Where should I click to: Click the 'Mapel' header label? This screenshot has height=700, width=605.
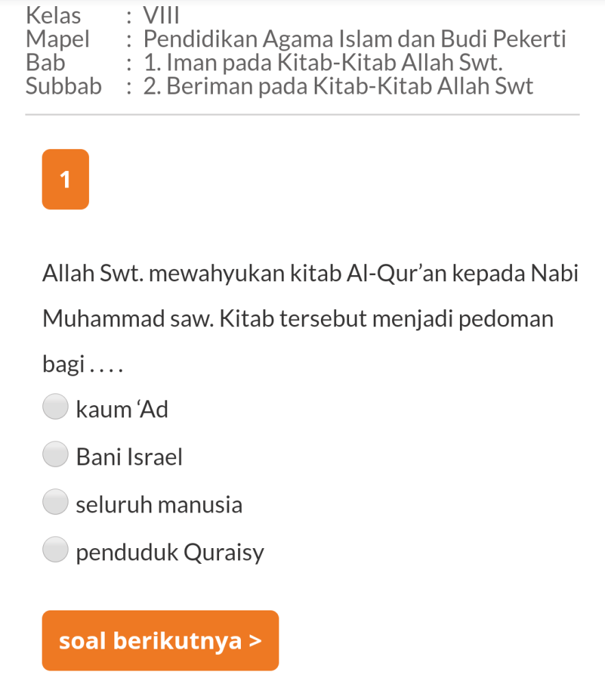tap(57, 39)
